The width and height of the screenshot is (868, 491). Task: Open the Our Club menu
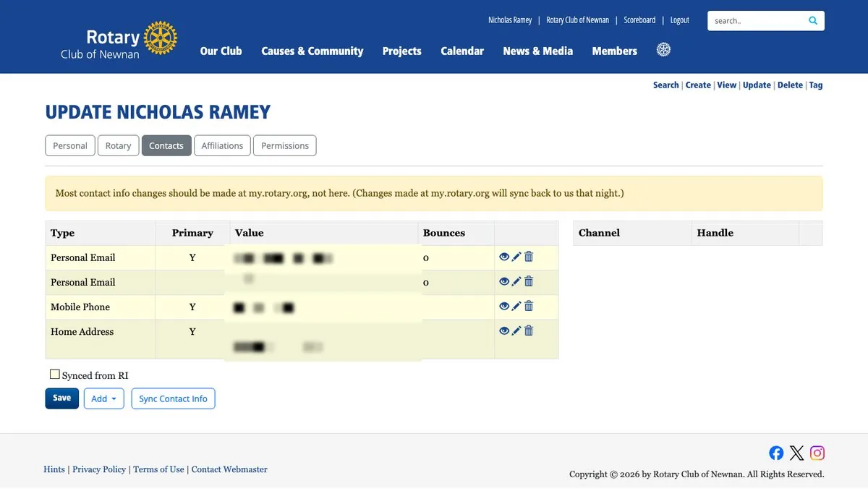[221, 51]
